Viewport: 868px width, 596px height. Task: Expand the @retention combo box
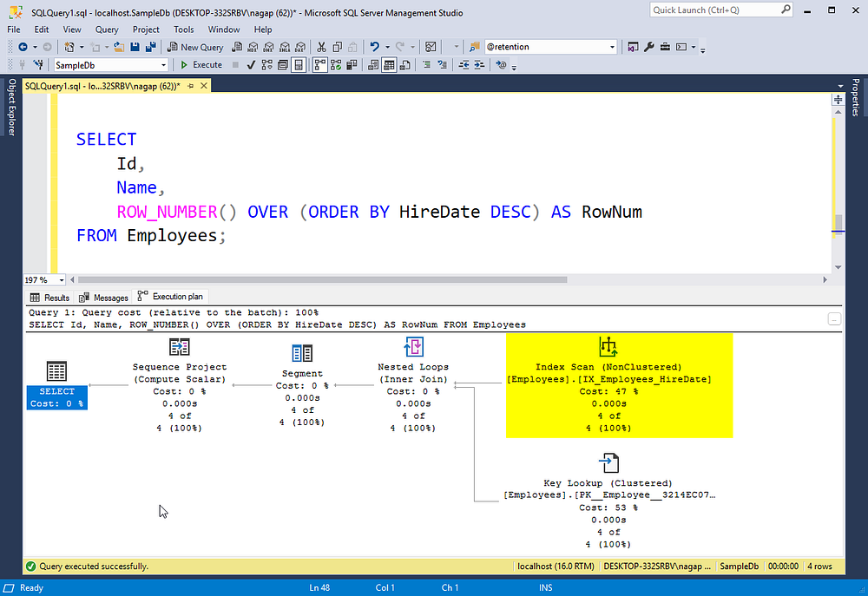click(610, 46)
